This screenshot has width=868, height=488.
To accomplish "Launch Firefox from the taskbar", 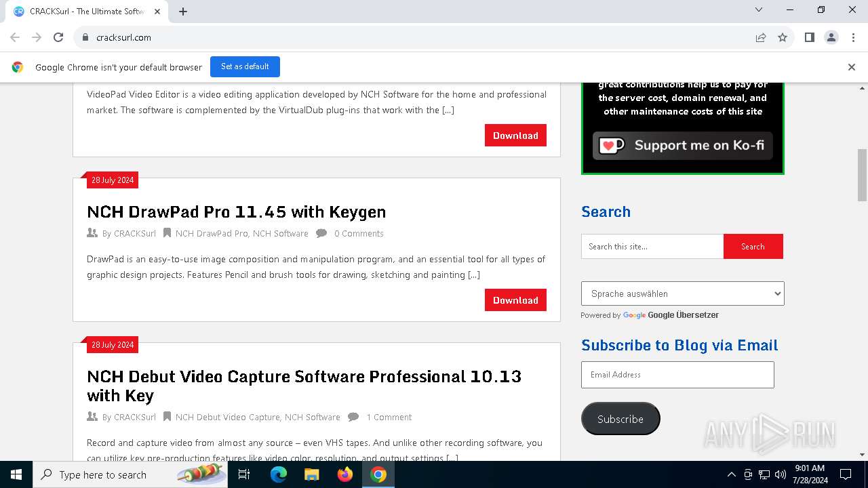I will pos(345,474).
